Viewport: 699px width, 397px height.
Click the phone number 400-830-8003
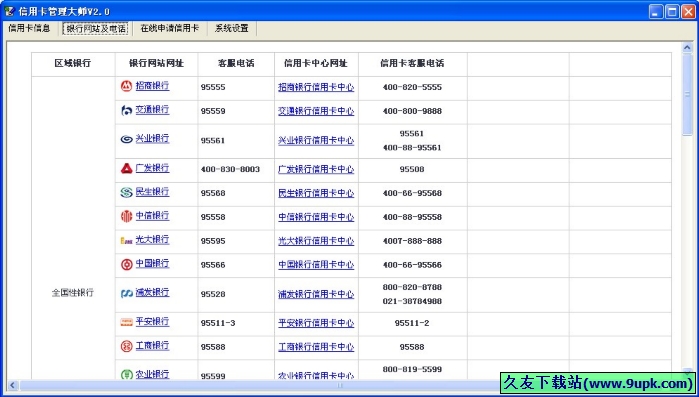230,170
